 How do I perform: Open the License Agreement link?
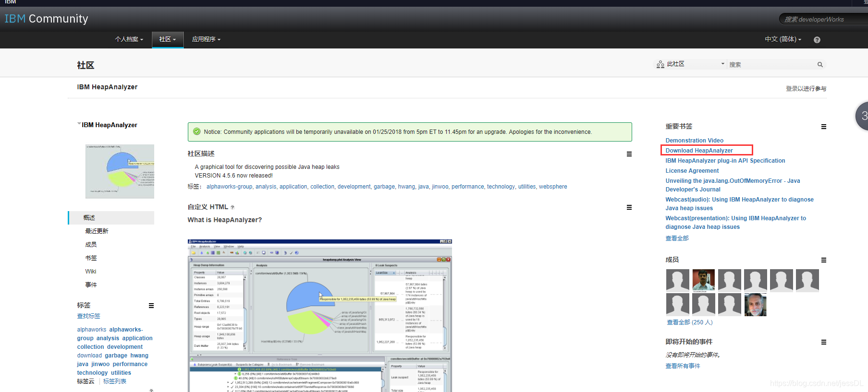click(x=692, y=171)
